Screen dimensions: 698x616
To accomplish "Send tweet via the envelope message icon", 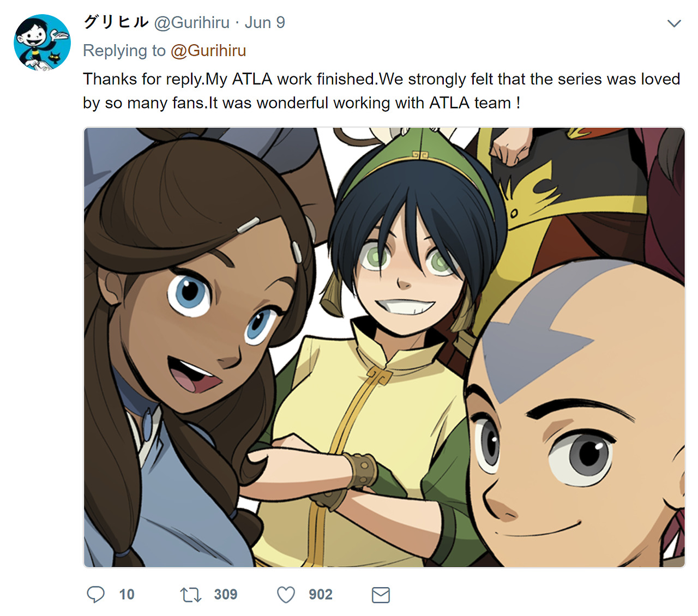I will (381, 595).
